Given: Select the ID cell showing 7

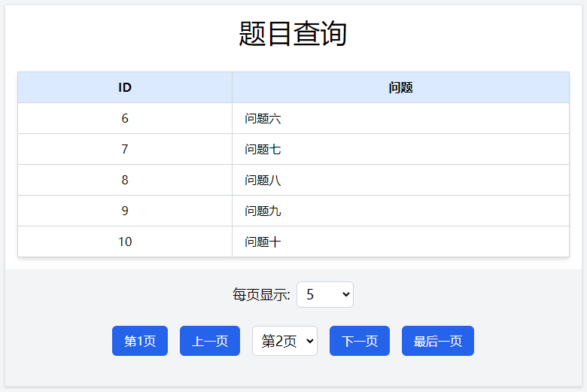Looking at the screenshot, I should pyautogui.click(x=125, y=149).
